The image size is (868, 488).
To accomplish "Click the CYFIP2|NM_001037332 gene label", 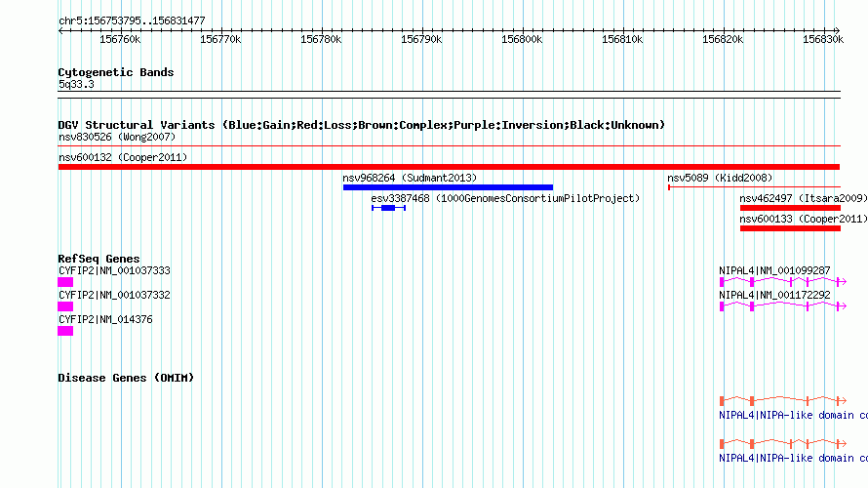I will [x=114, y=295].
